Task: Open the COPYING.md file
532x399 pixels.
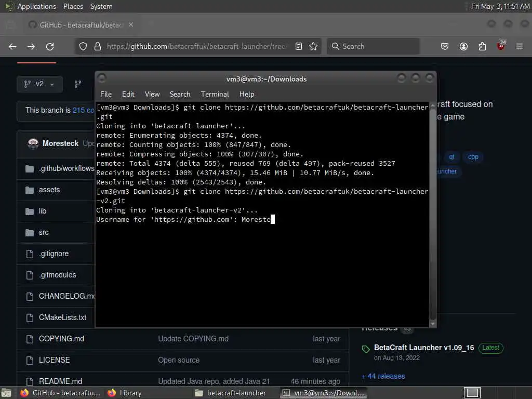Action: (61, 339)
